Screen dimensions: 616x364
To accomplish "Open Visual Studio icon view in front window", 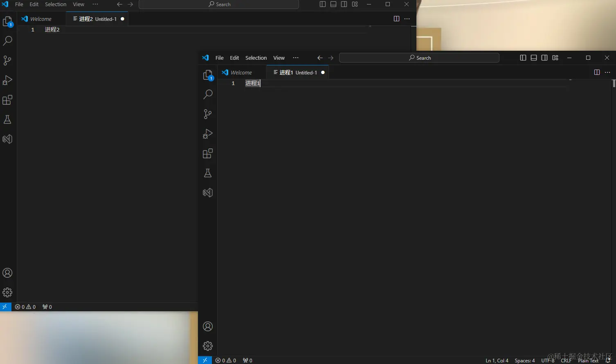I will click(x=208, y=193).
